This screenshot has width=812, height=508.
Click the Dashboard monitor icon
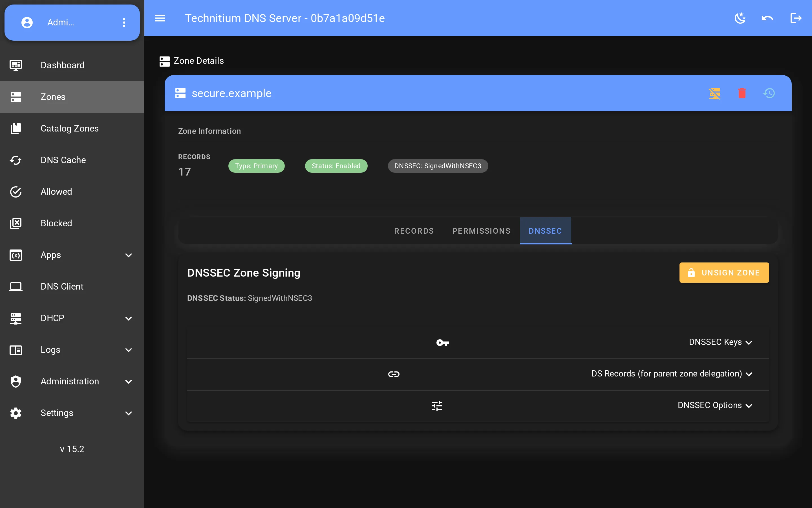point(16,65)
